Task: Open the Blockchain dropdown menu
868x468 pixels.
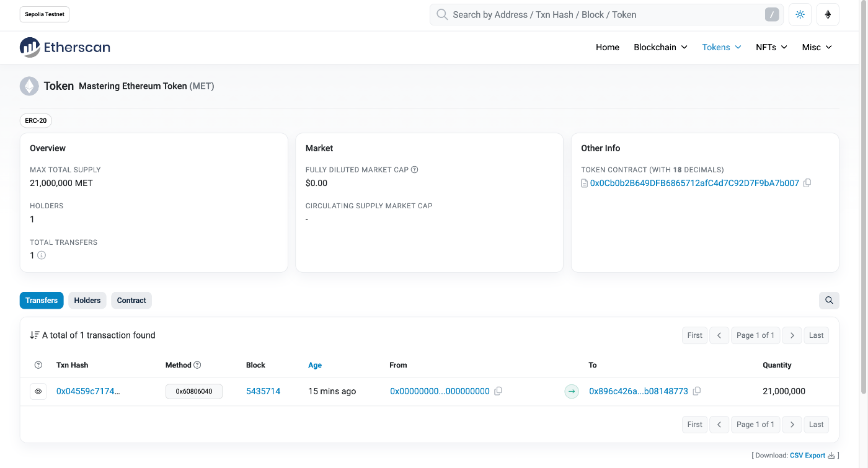Action: [660, 47]
